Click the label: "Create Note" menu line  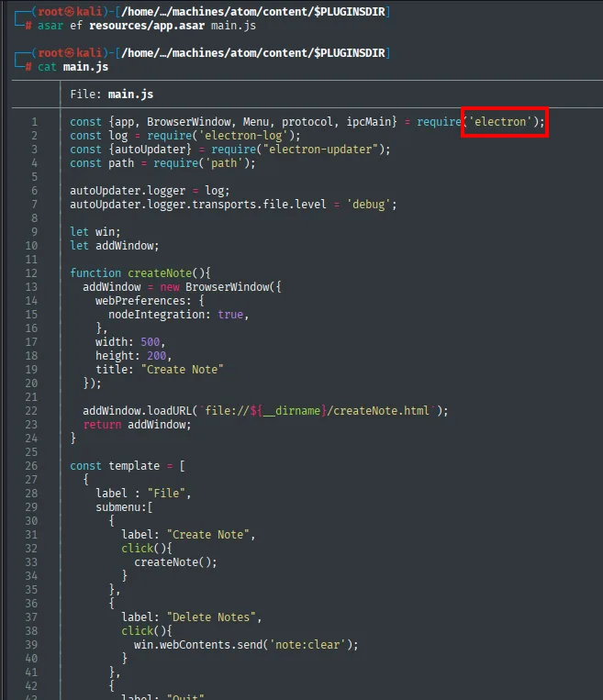[188, 535]
